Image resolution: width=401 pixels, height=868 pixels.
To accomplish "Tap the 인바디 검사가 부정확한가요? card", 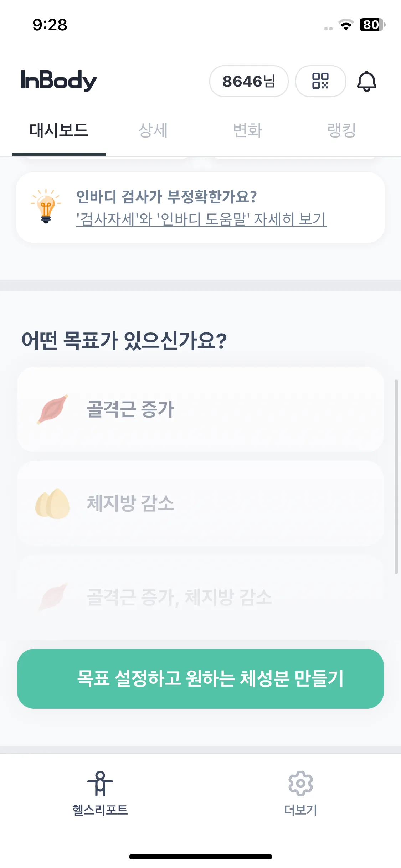I will (200, 207).
